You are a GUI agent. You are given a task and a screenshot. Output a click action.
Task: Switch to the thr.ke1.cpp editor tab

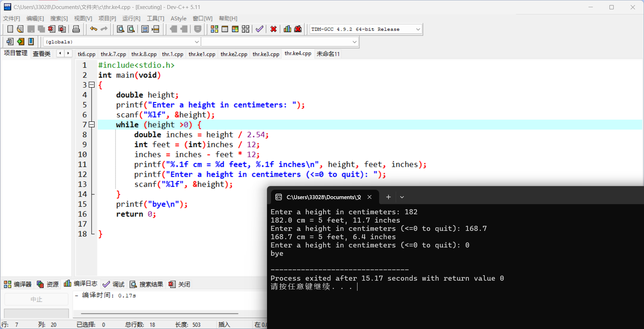pyautogui.click(x=202, y=54)
